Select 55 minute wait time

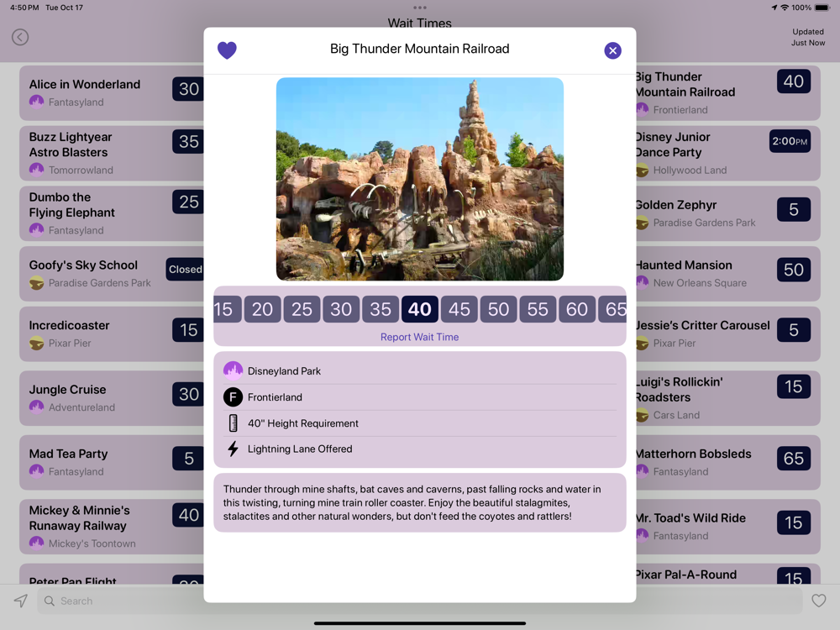point(538,309)
